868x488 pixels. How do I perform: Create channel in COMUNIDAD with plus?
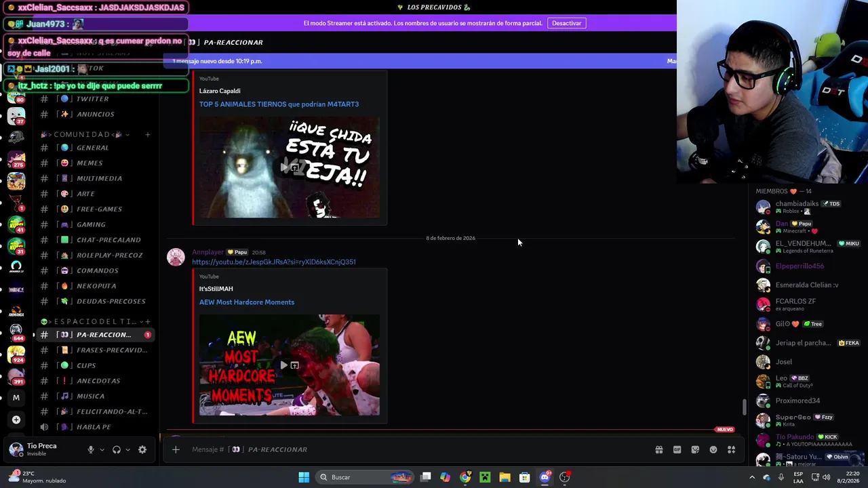[x=147, y=134]
